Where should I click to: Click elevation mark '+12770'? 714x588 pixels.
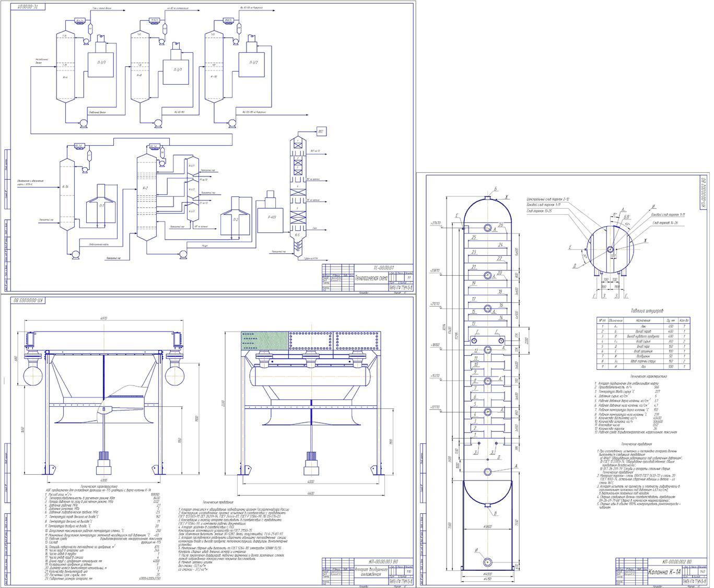435,406
